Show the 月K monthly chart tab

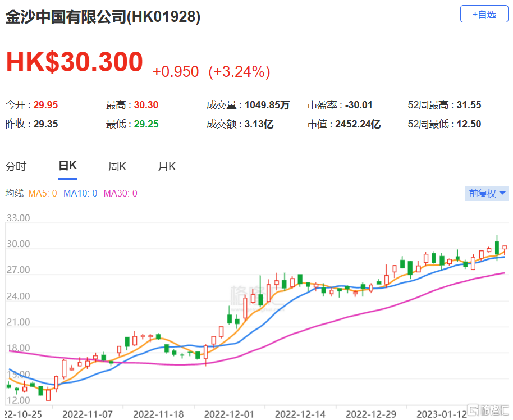coord(167,166)
